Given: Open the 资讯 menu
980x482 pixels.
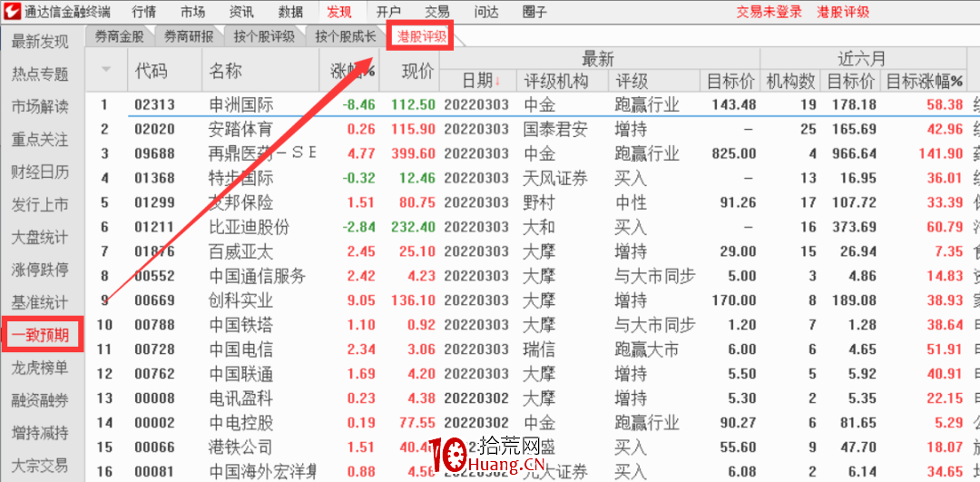Looking at the screenshot, I should click(241, 11).
